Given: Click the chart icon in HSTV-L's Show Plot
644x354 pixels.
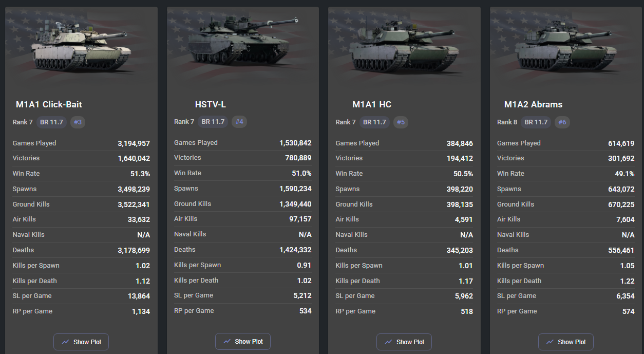Looking at the screenshot, I should click(227, 341).
